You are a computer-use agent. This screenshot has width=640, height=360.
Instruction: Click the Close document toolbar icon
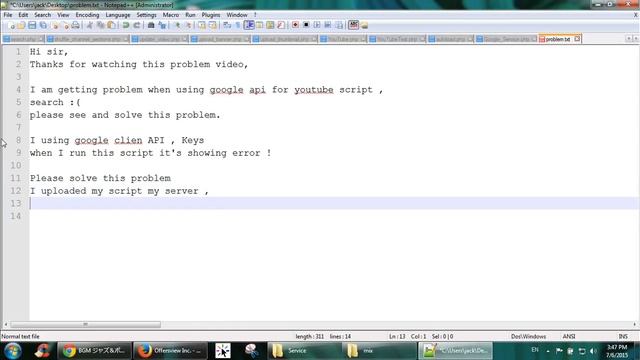(55, 25)
